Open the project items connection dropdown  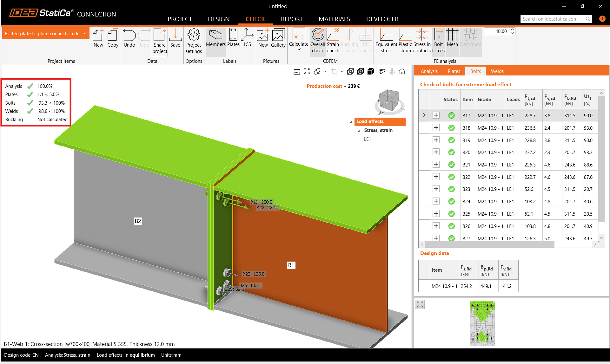tap(85, 34)
